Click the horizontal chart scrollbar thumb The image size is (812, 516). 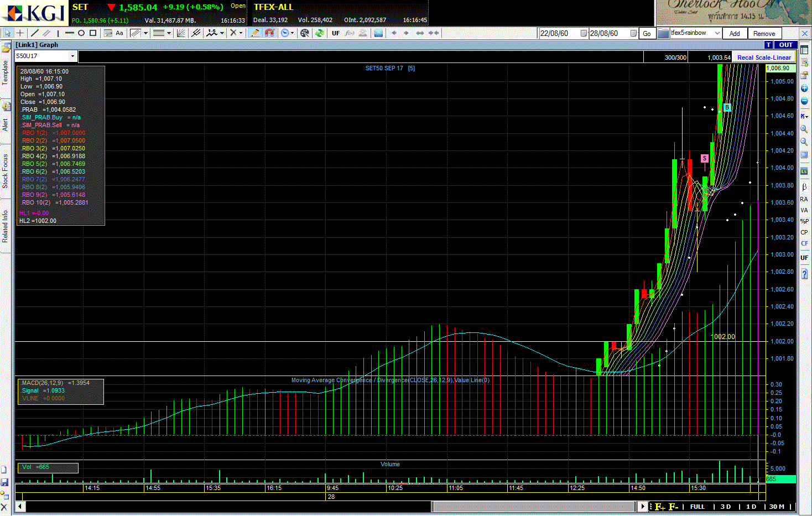click(533, 507)
